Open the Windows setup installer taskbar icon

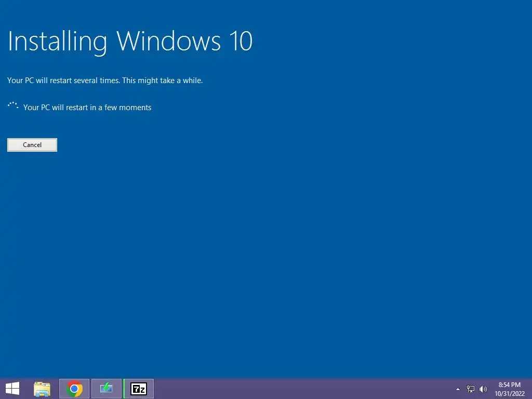[106, 389]
